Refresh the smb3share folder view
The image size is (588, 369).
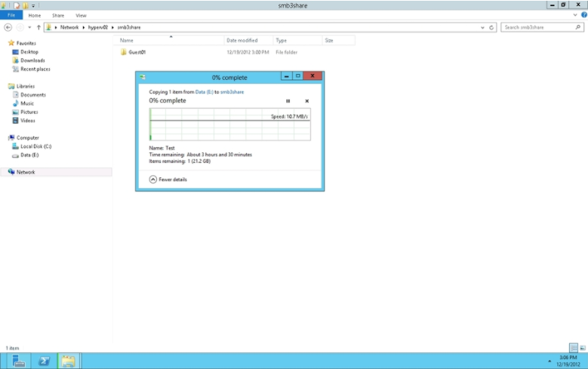(x=491, y=27)
